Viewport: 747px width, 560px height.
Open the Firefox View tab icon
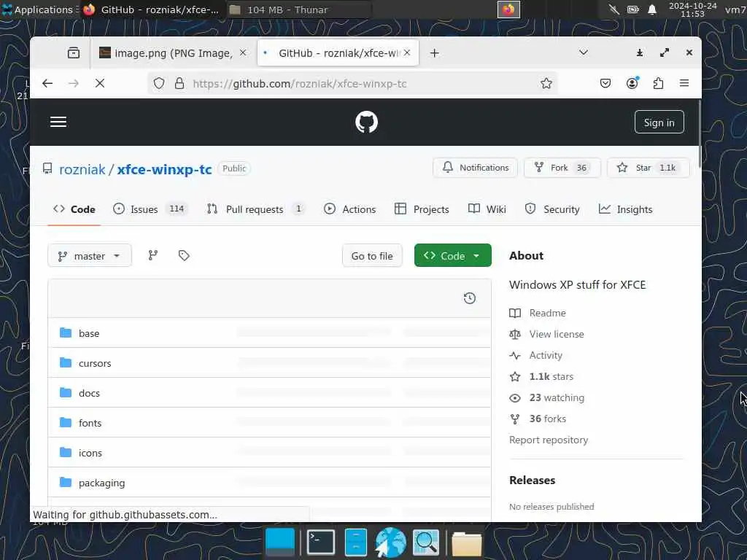click(x=74, y=52)
